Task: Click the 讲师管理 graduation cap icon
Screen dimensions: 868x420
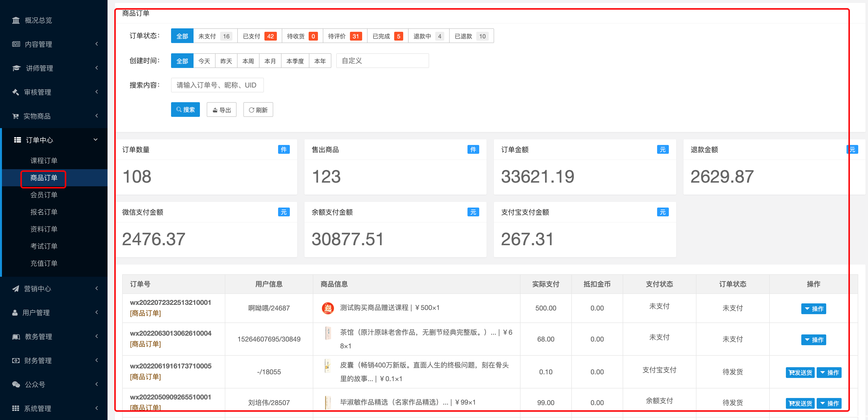Action: pyautogui.click(x=16, y=68)
